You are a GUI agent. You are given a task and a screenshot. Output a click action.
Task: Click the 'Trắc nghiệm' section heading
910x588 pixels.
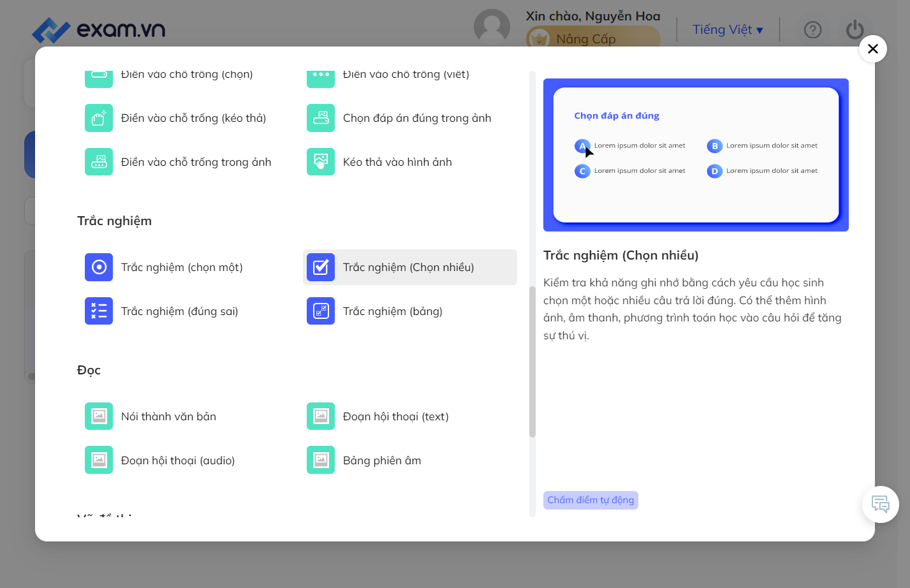click(x=115, y=221)
